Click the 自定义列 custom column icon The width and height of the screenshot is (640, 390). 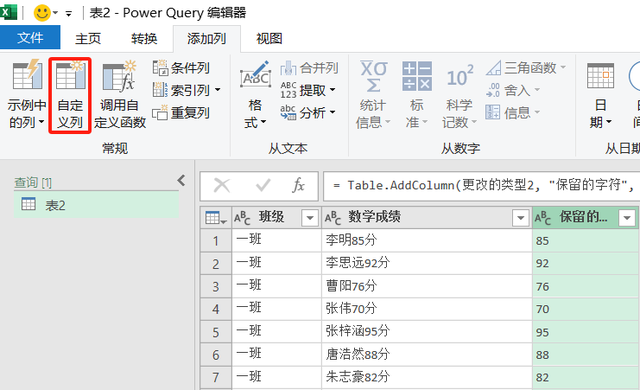[x=70, y=76]
